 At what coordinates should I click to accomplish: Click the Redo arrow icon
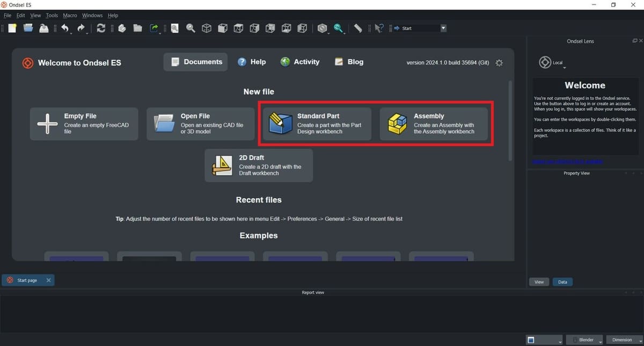81,28
